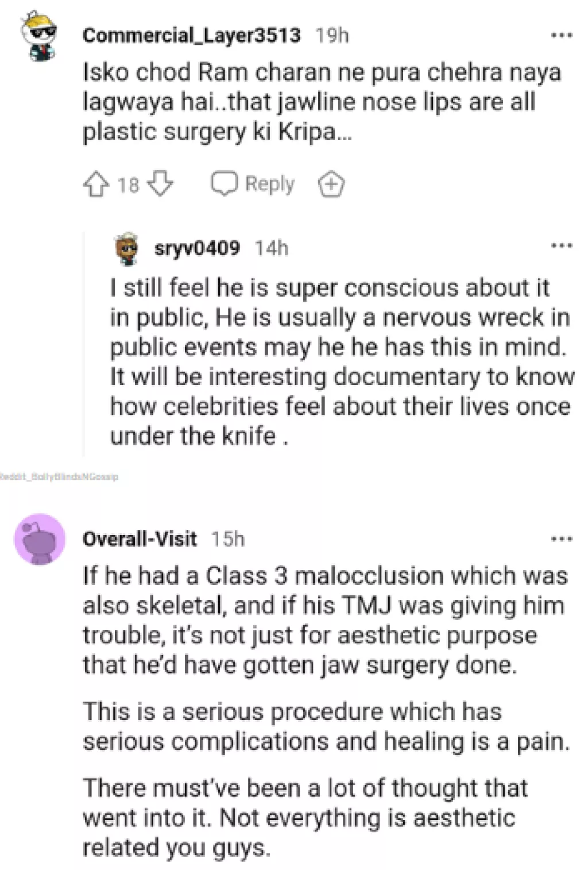Toggle the upvote arrow on the top comment
Image resolution: width=588 pixels, height=870 pixels.
click(x=98, y=184)
